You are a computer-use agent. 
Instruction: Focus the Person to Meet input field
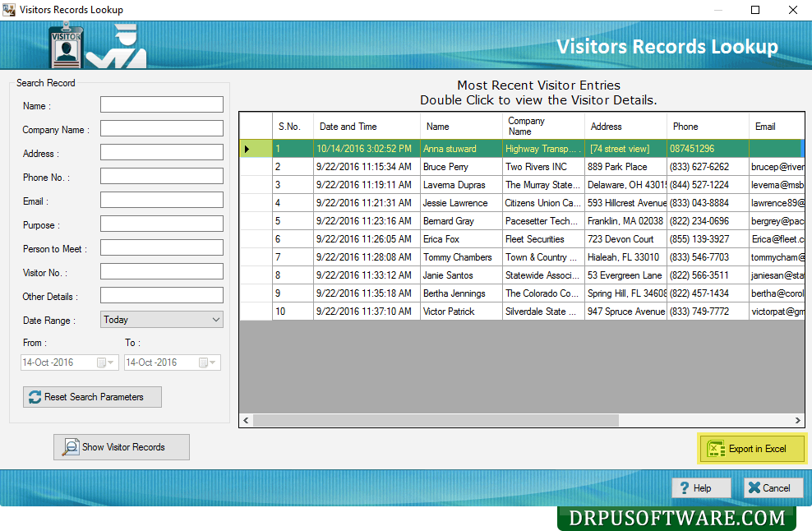pyautogui.click(x=161, y=247)
